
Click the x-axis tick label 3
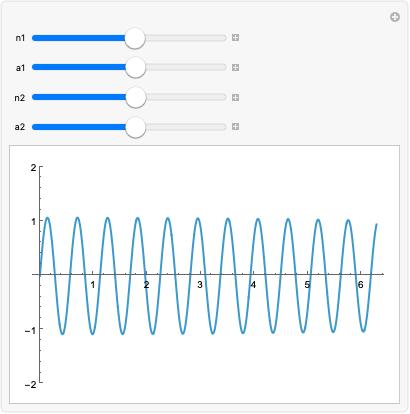(200, 285)
